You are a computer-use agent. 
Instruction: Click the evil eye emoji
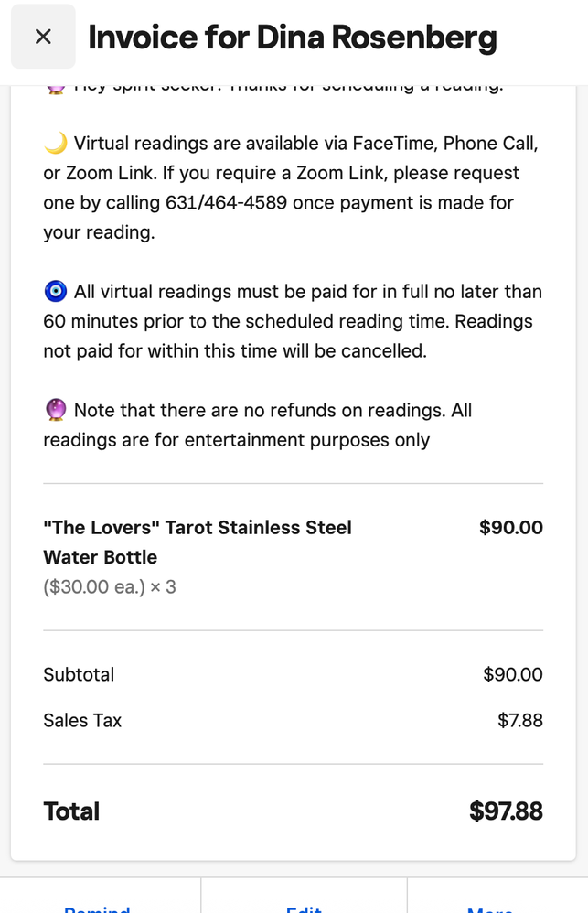[x=55, y=292]
